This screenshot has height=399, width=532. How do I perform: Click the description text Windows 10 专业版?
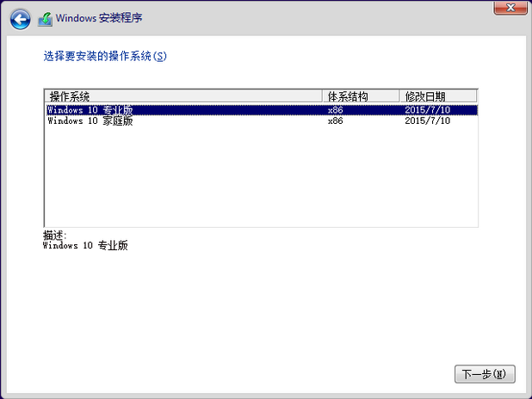coord(85,245)
